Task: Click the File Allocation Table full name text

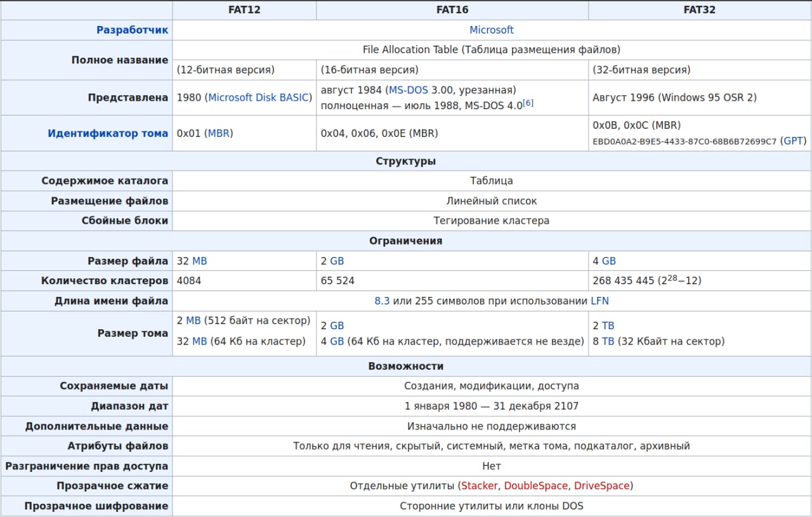Action: (x=492, y=49)
